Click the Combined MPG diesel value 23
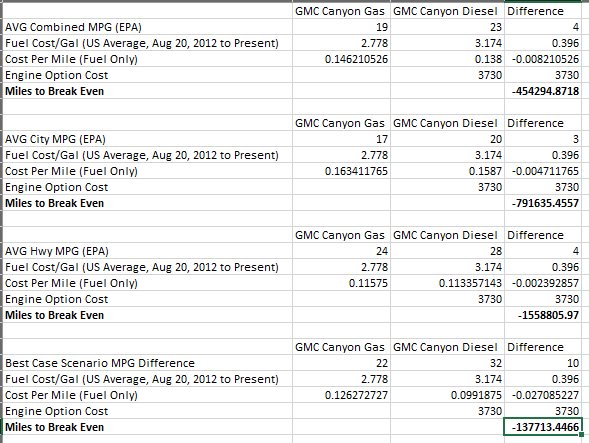 point(447,27)
